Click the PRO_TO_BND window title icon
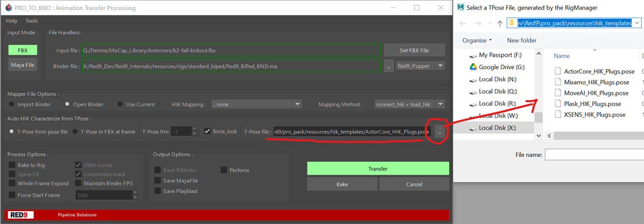 point(8,8)
